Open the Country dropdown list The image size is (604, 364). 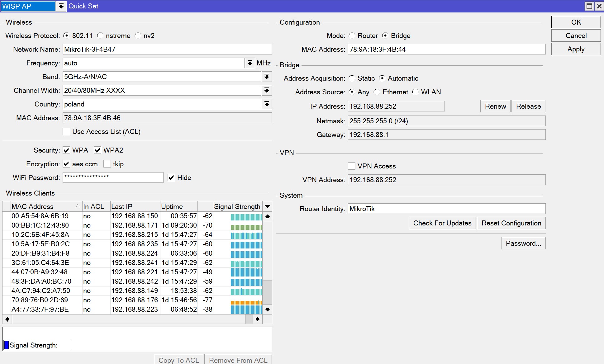pos(267,104)
